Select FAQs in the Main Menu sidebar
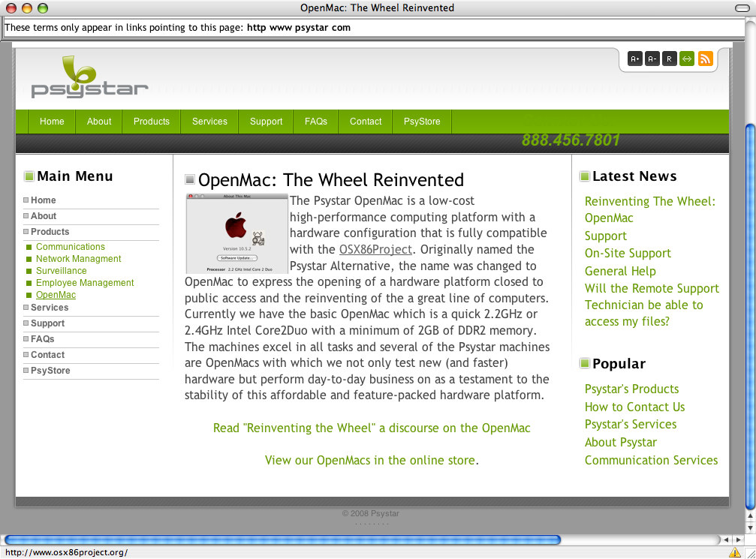Image resolution: width=756 pixels, height=559 pixels. 43,339
